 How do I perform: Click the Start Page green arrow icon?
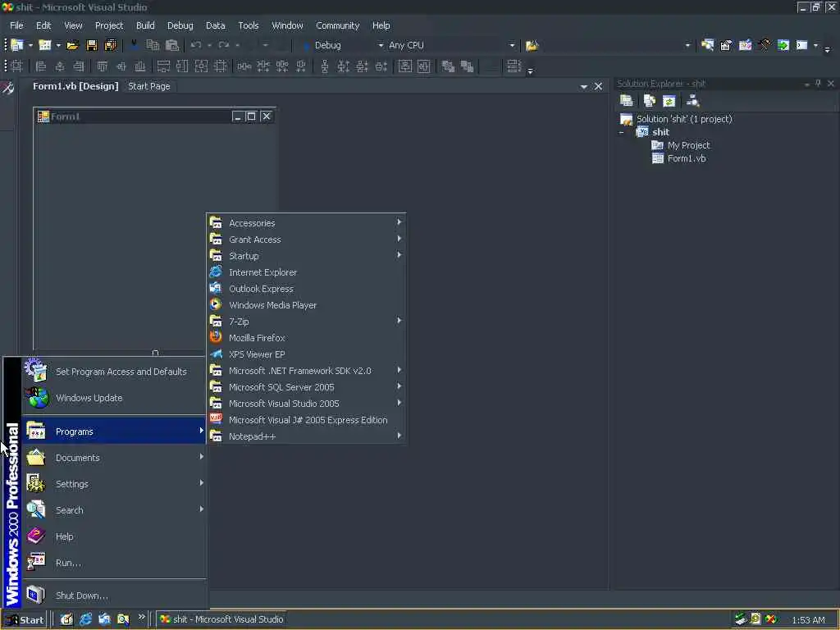[783, 46]
